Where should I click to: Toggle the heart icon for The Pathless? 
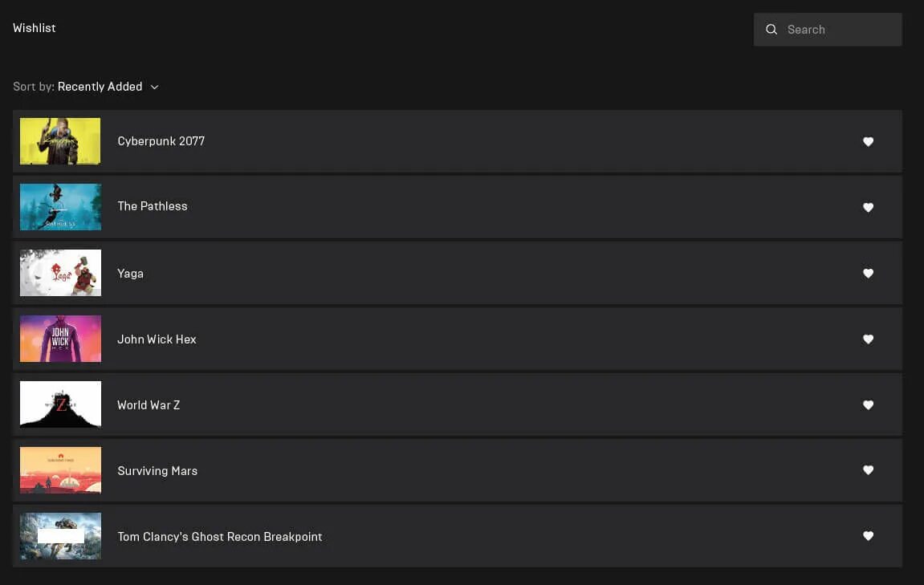click(x=868, y=207)
